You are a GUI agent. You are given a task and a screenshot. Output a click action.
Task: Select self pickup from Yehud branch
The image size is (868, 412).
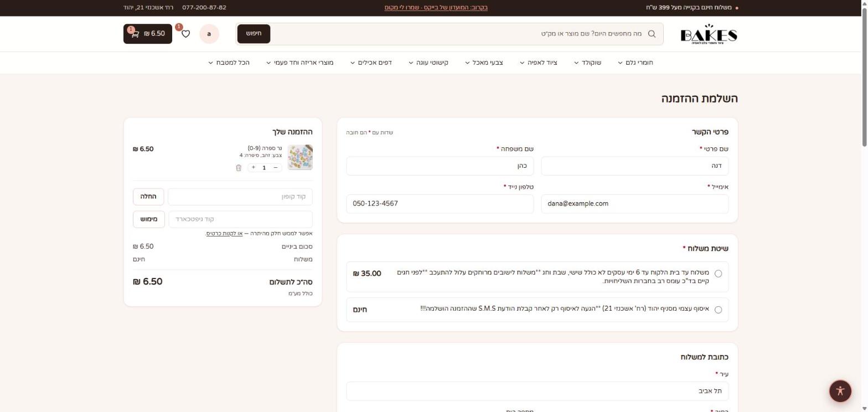coord(718,310)
